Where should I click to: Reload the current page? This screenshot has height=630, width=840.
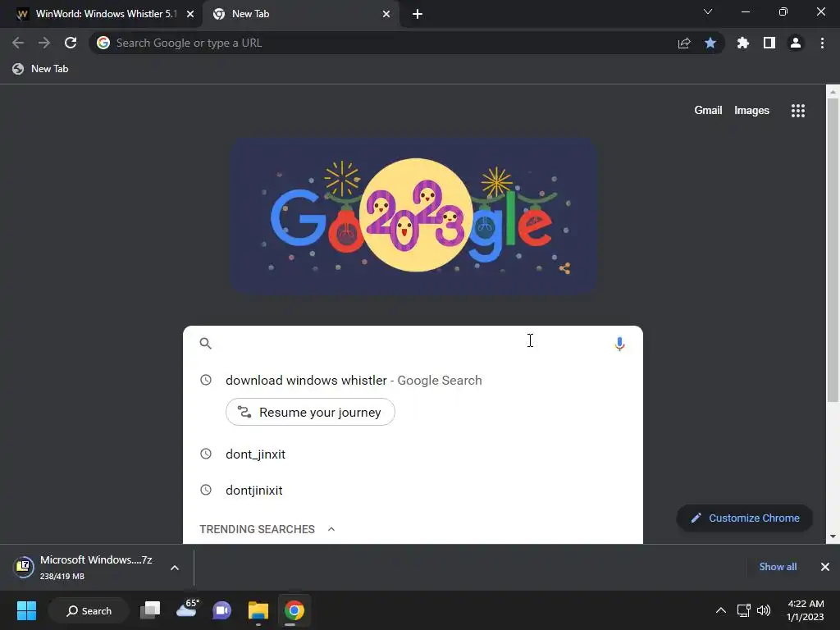pos(71,43)
